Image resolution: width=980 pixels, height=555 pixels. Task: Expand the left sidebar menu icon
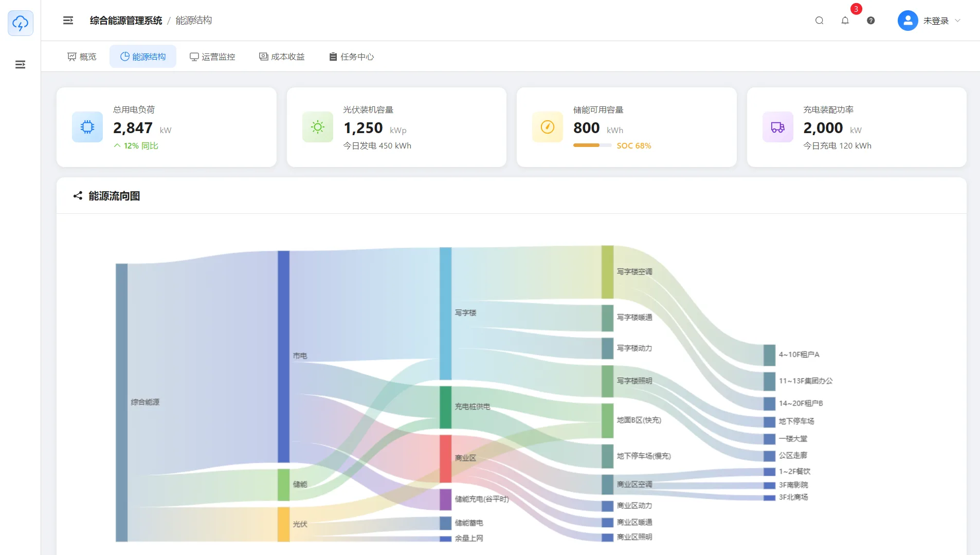click(21, 64)
